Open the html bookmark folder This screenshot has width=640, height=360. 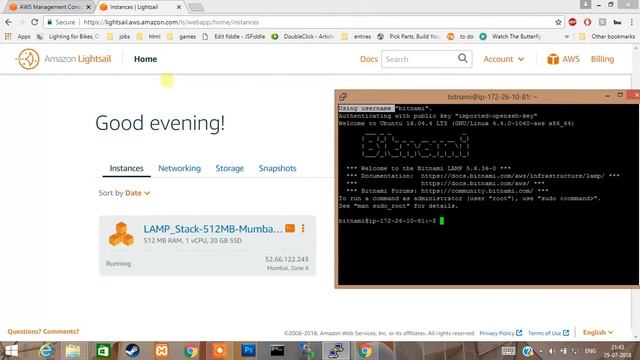click(149, 36)
